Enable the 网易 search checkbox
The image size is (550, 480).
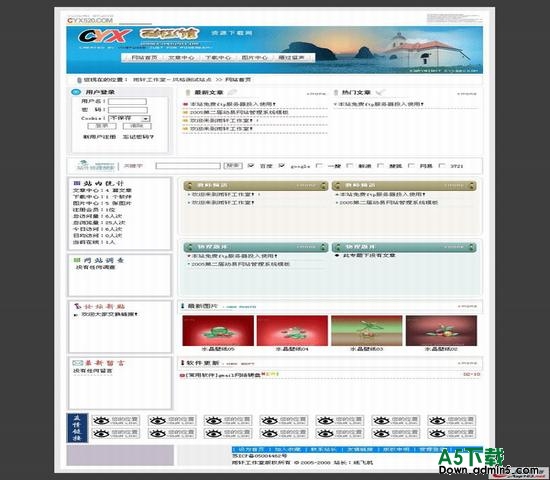[x=411, y=165]
